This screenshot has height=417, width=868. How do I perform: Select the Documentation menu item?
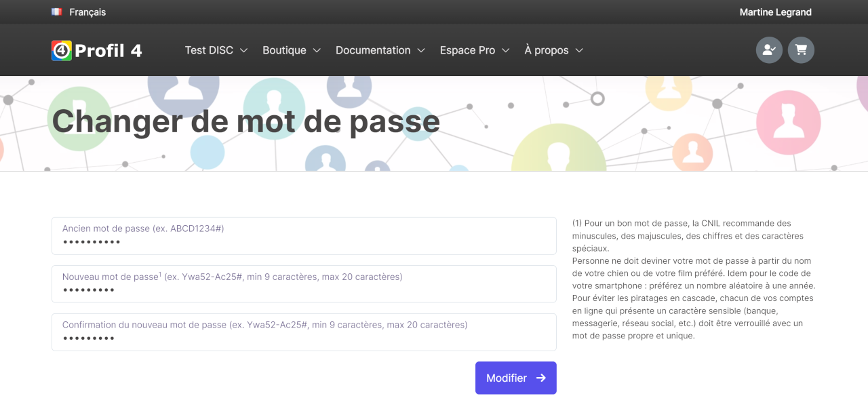pyautogui.click(x=373, y=50)
